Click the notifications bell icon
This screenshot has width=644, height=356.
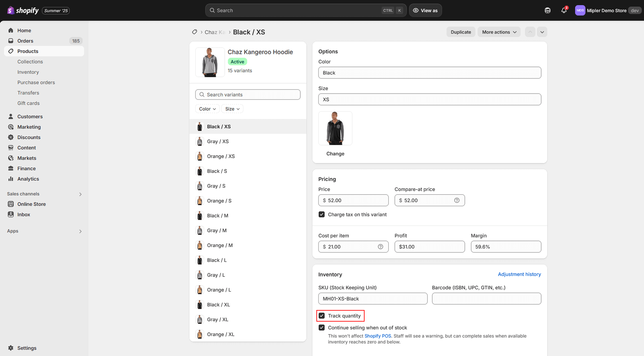pyautogui.click(x=564, y=11)
